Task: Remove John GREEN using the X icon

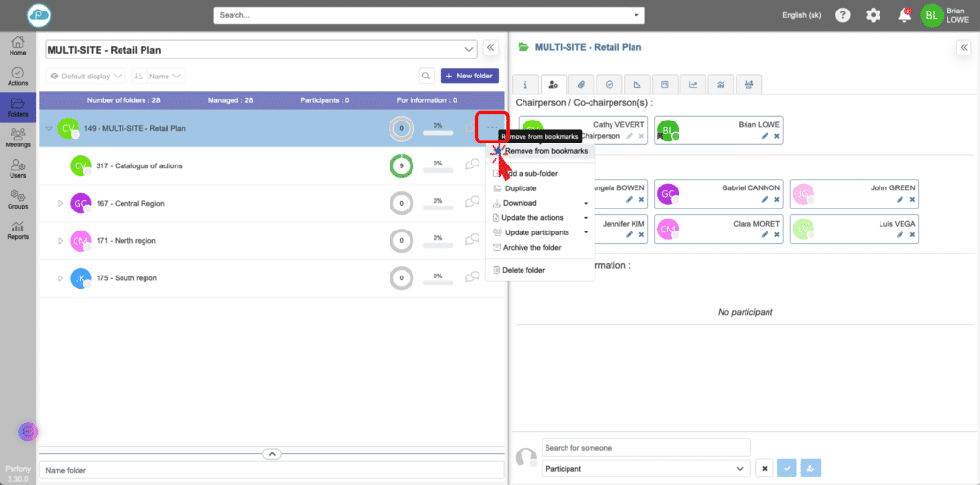Action: point(910,199)
